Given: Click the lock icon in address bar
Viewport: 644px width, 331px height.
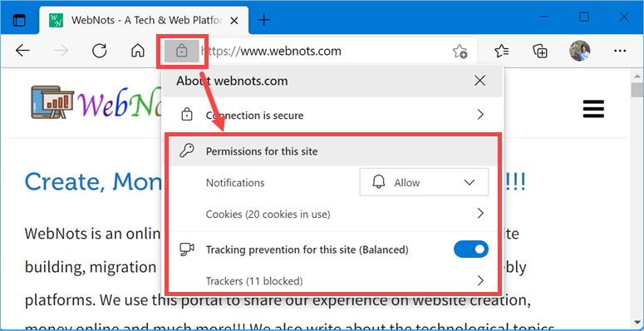Looking at the screenshot, I should [x=181, y=52].
